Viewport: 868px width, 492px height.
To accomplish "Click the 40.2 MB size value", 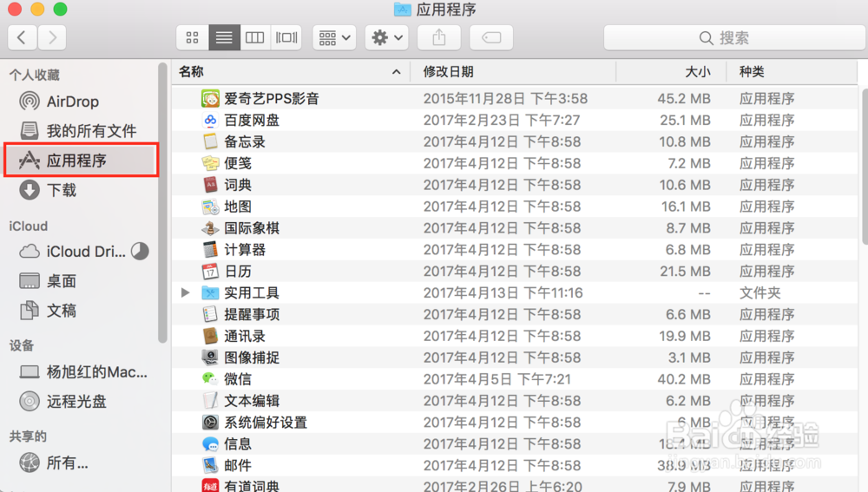I will (684, 379).
